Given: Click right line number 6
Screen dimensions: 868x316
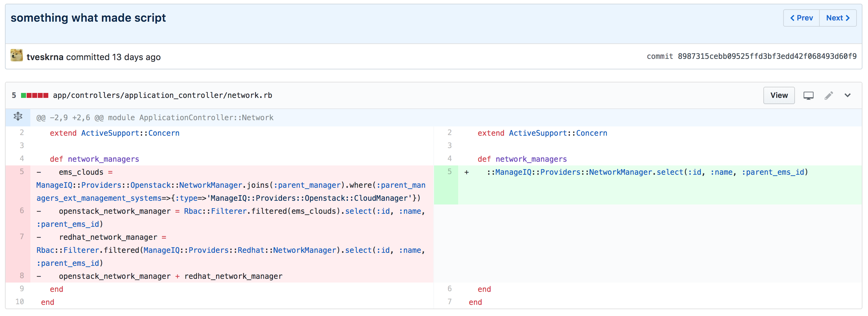Looking at the screenshot, I should 449,289.
